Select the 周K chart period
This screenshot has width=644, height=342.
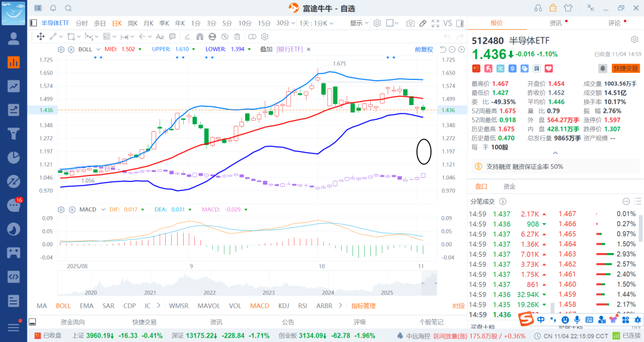point(132,23)
